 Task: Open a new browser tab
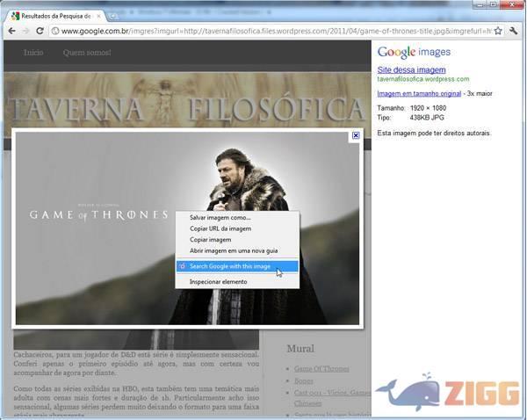113,16
